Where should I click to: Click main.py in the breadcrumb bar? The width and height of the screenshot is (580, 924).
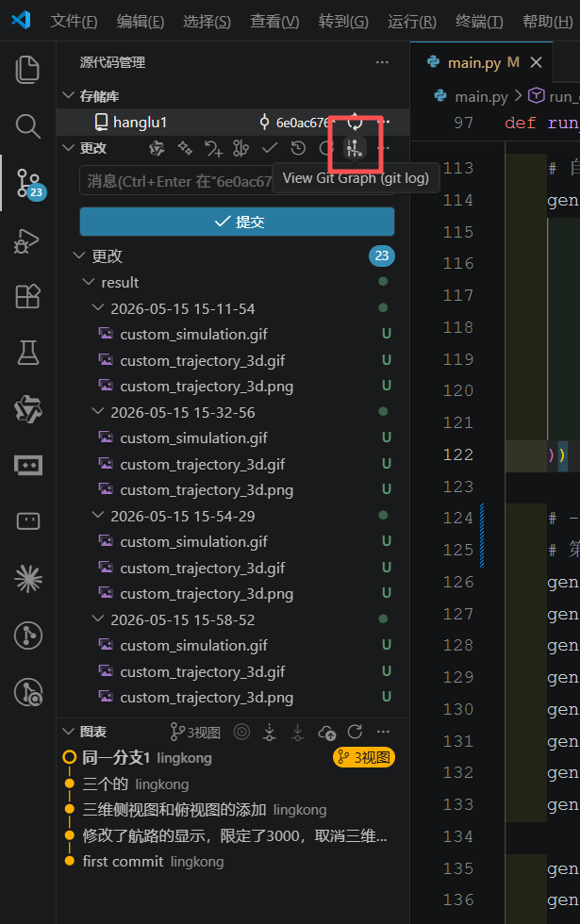[x=481, y=96]
